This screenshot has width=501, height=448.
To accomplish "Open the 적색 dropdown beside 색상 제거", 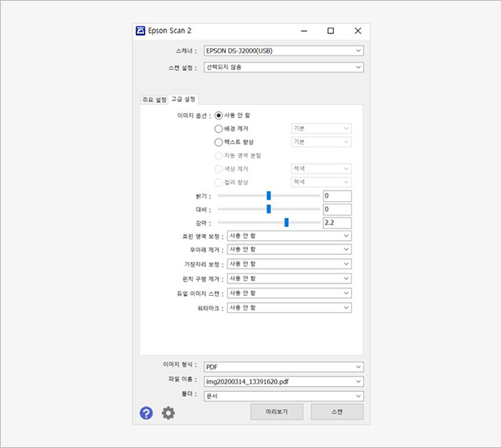I will [322, 169].
